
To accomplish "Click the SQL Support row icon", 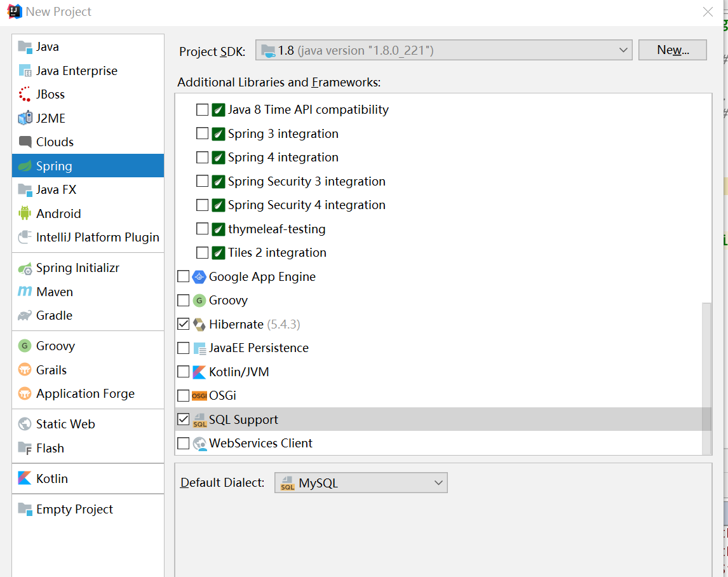I will (199, 420).
